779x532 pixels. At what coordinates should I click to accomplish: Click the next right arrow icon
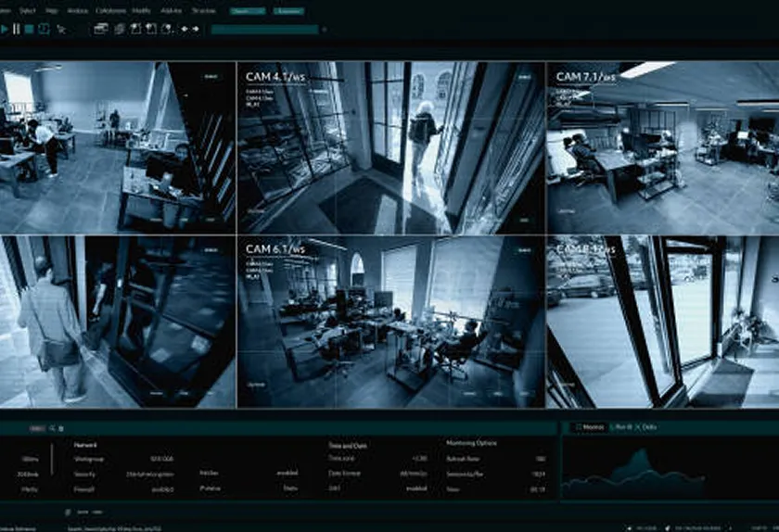196,30
